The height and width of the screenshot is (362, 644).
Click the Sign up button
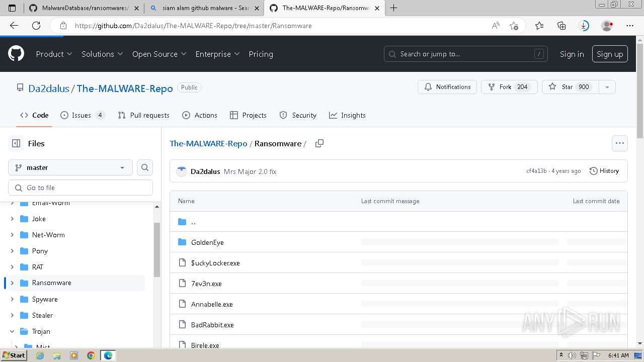coord(610,54)
